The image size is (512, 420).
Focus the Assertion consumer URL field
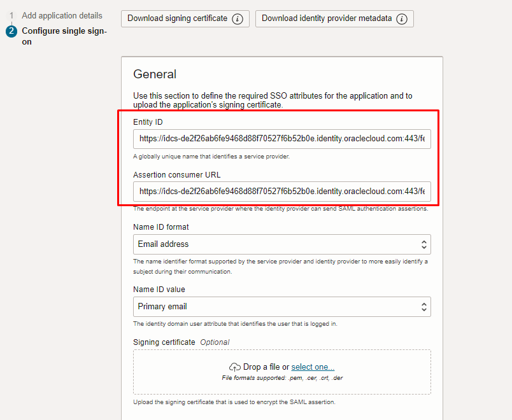coord(282,192)
